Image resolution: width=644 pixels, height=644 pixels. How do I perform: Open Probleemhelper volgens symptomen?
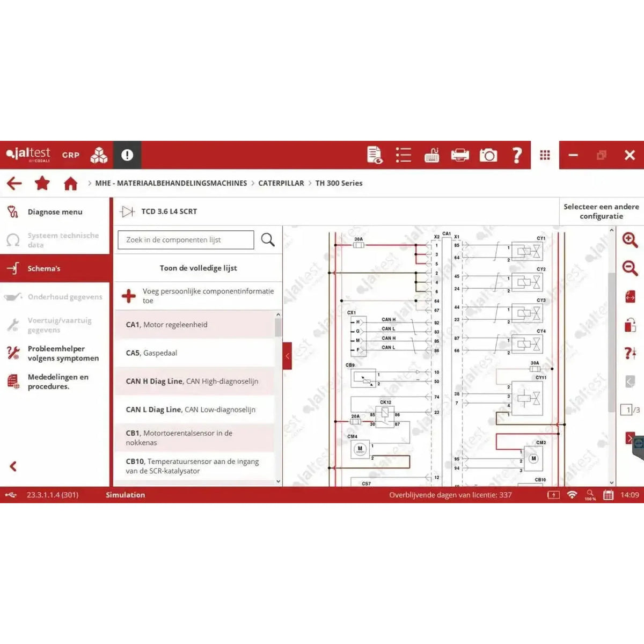click(x=55, y=353)
